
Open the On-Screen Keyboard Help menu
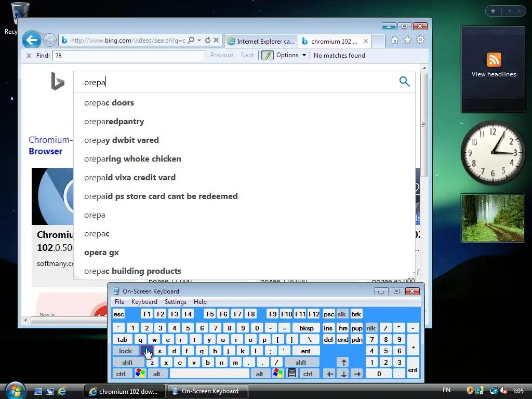click(x=200, y=302)
